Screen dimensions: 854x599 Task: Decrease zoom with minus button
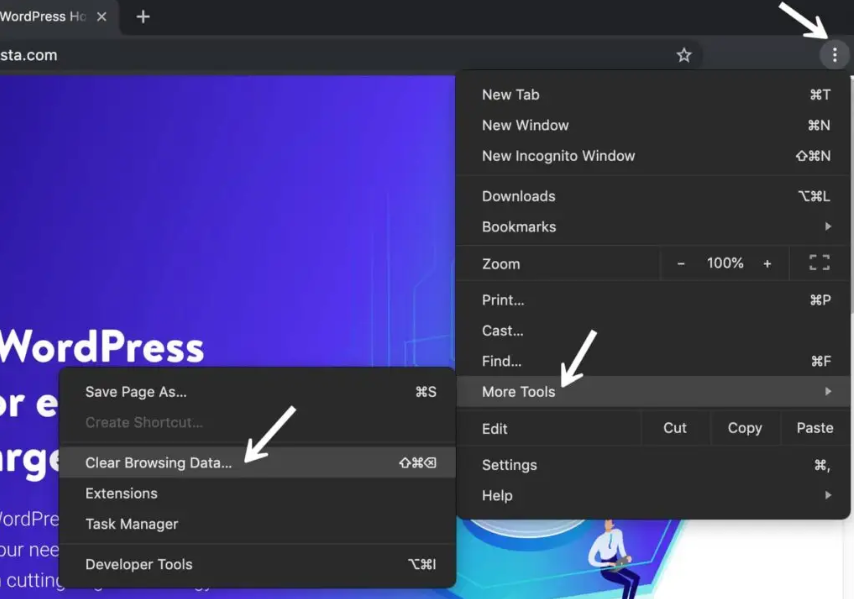681,263
